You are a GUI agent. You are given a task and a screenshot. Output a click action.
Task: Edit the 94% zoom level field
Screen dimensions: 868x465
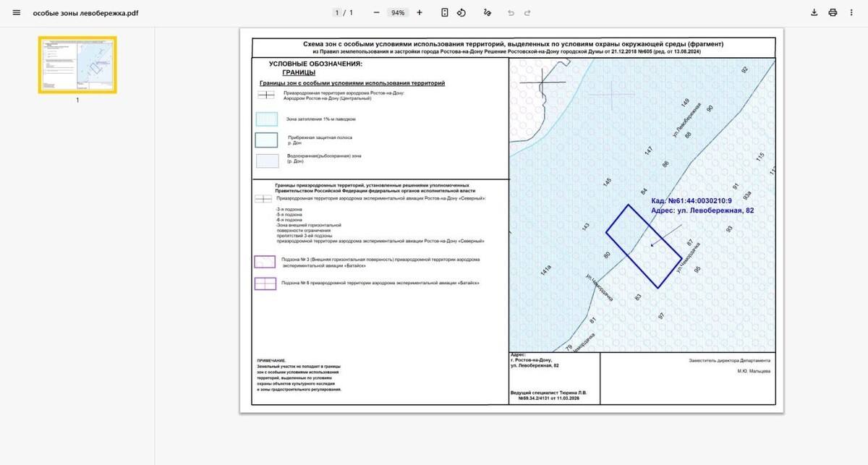tap(398, 13)
